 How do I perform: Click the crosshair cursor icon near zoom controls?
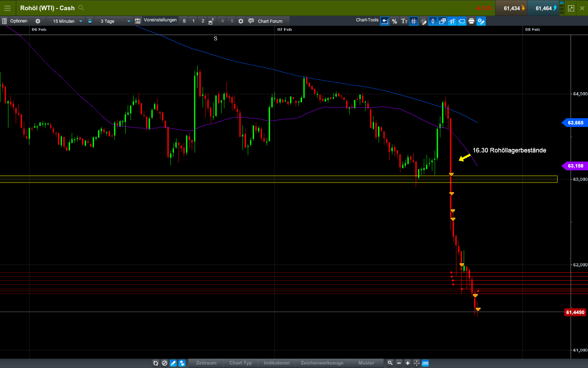point(416,363)
